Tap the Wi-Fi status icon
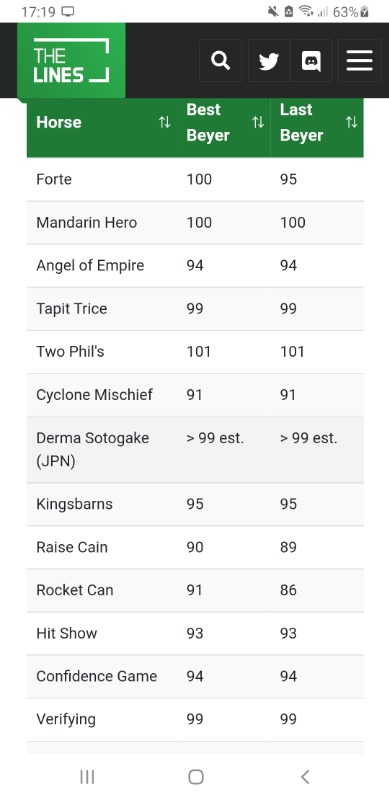 pos(306,12)
